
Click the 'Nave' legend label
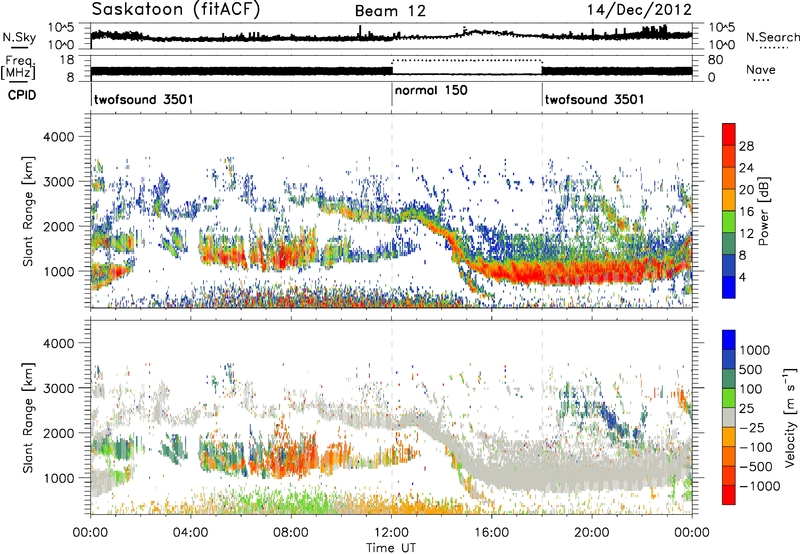(x=761, y=70)
